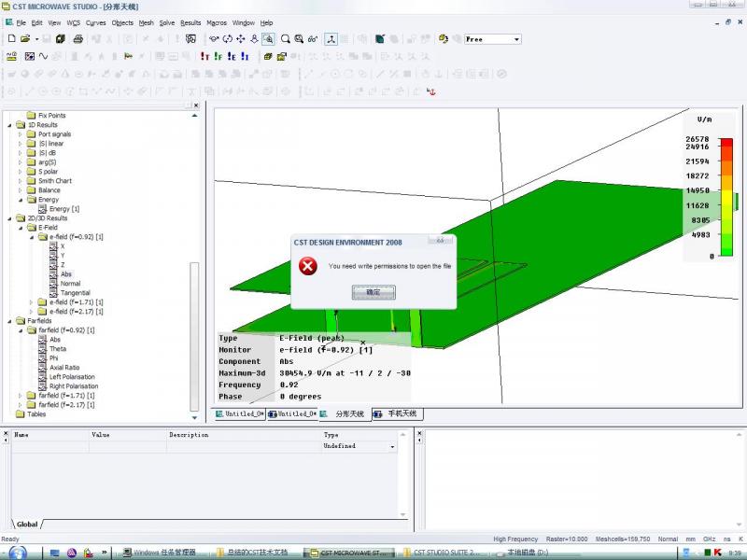Click the stacked copies save icon
Screen dimensions: 747x560
[60, 39]
